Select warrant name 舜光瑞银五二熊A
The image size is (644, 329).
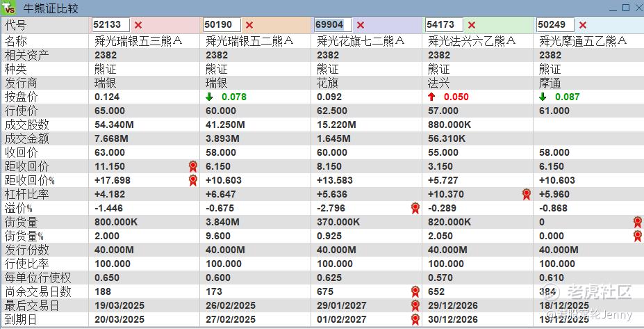click(x=249, y=41)
